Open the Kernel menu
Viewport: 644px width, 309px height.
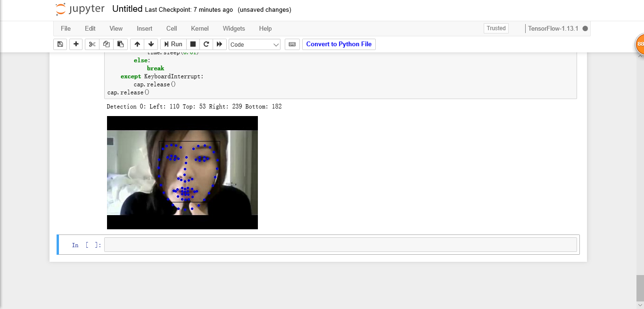(200, 28)
